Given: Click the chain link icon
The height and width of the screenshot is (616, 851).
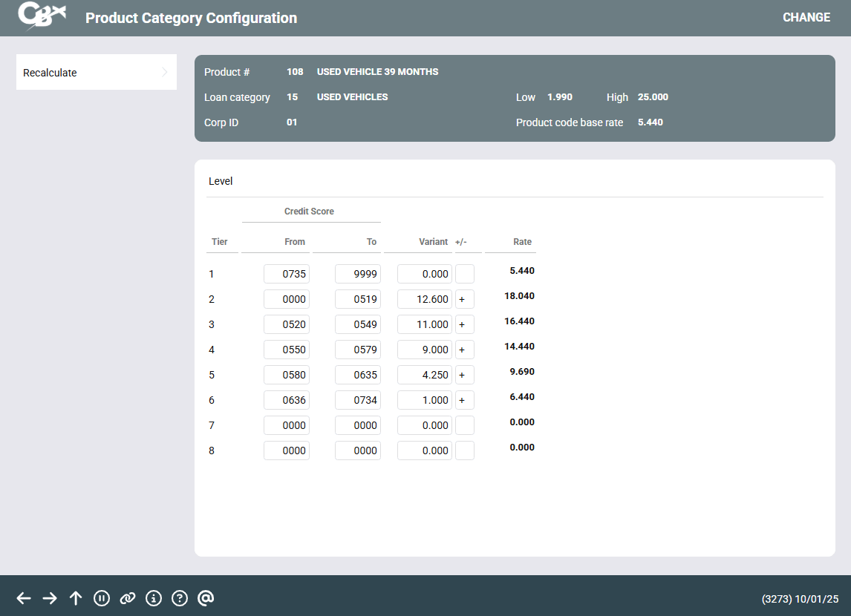Looking at the screenshot, I should point(128,598).
